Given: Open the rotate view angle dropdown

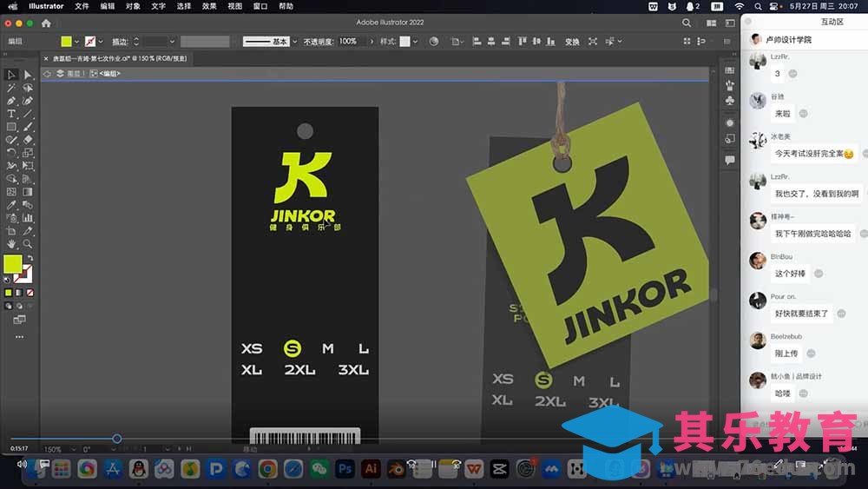Looking at the screenshot, I should pyautogui.click(x=113, y=449).
